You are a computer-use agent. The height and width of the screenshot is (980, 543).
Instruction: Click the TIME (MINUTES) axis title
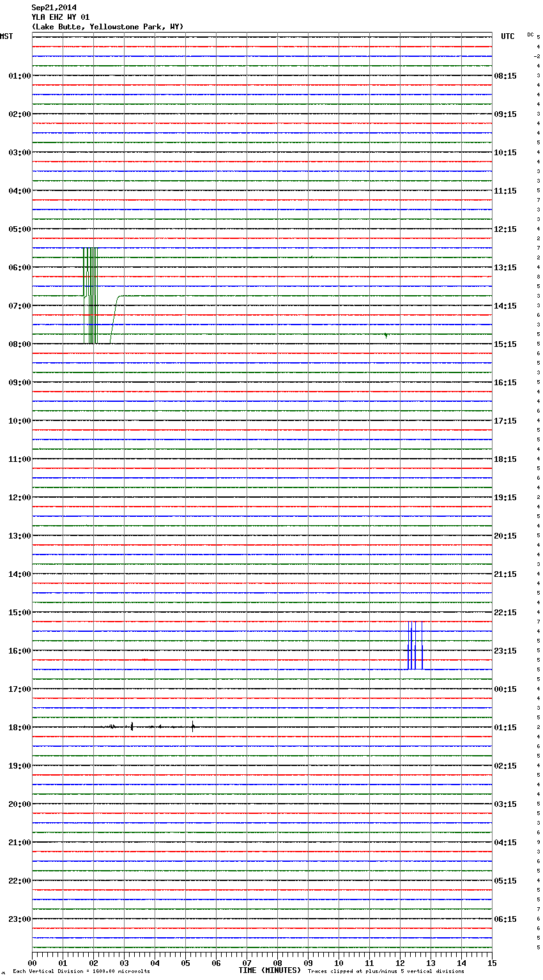270,970
